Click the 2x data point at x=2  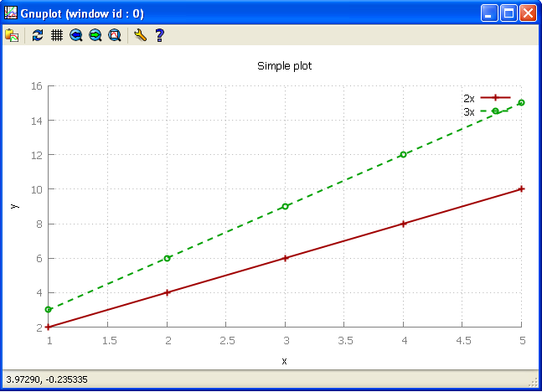click(167, 292)
